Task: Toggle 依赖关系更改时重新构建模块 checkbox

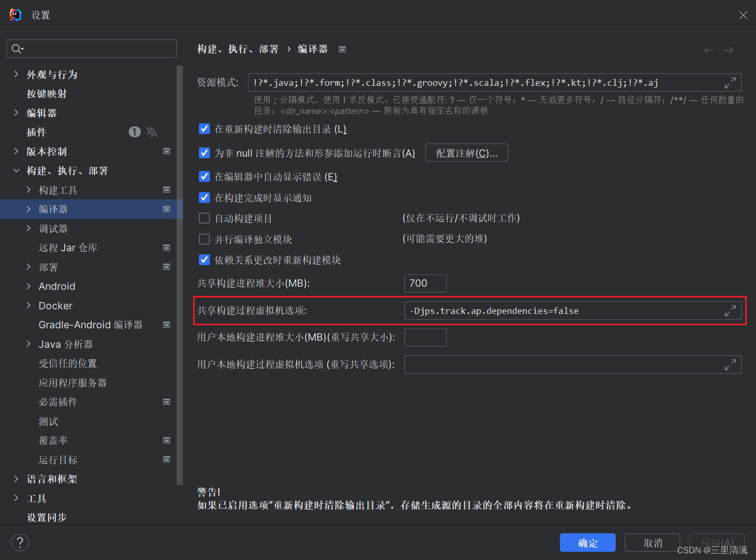Action: (204, 259)
